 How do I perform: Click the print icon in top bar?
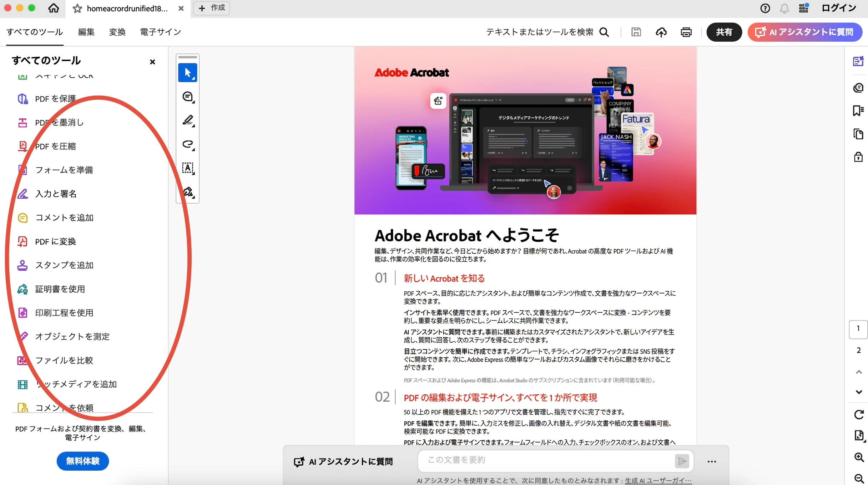[x=686, y=32]
